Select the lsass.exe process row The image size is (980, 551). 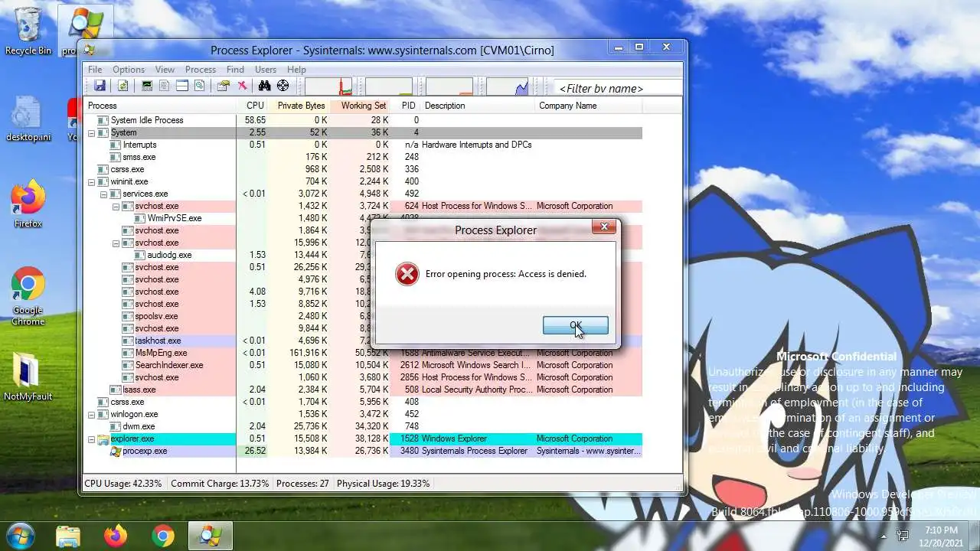[364, 390]
